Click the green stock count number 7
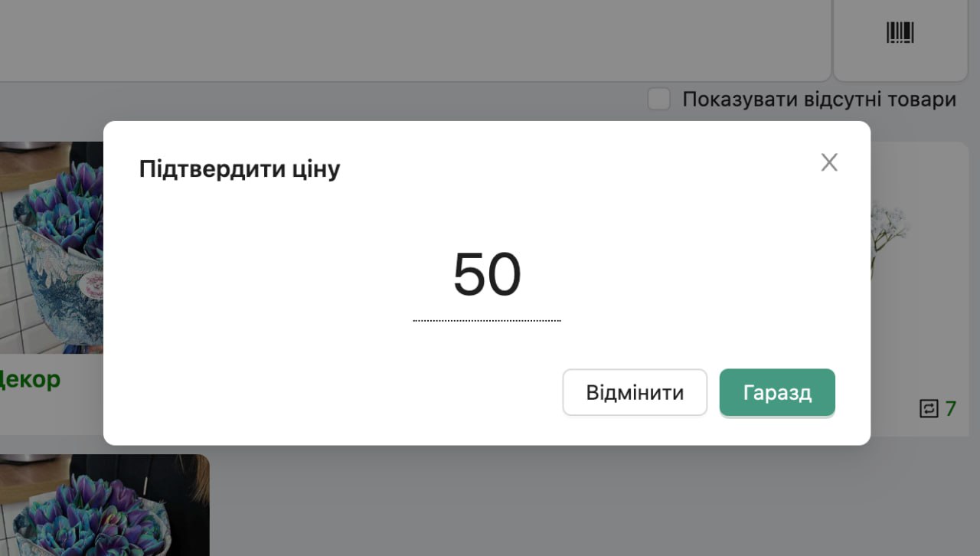This screenshot has height=556, width=980. 951,409
